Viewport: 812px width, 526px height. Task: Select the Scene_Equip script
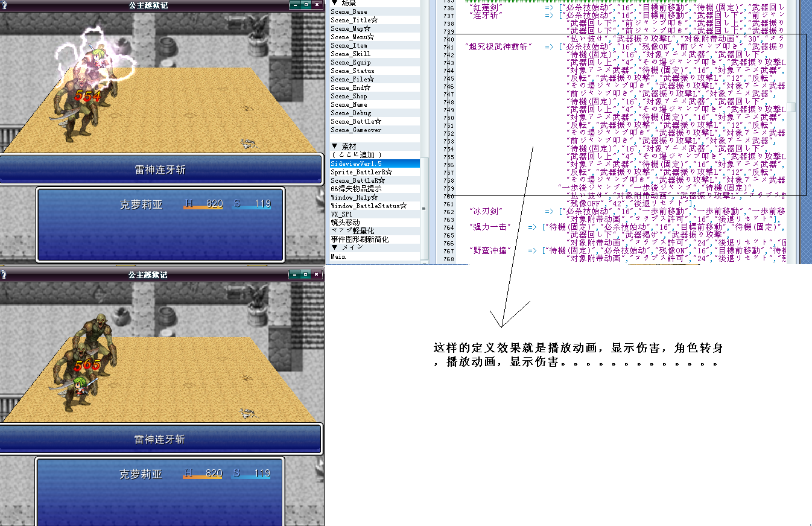pos(375,62)
